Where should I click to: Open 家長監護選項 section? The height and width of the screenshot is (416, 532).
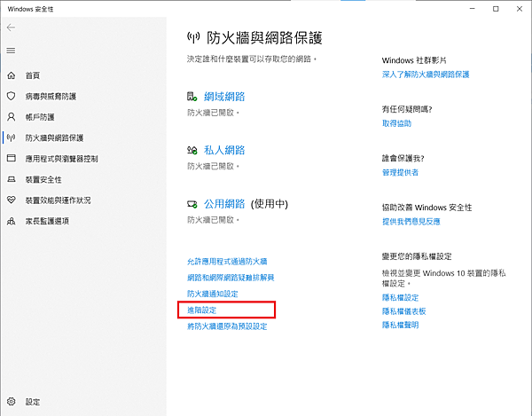click(47, 221)
